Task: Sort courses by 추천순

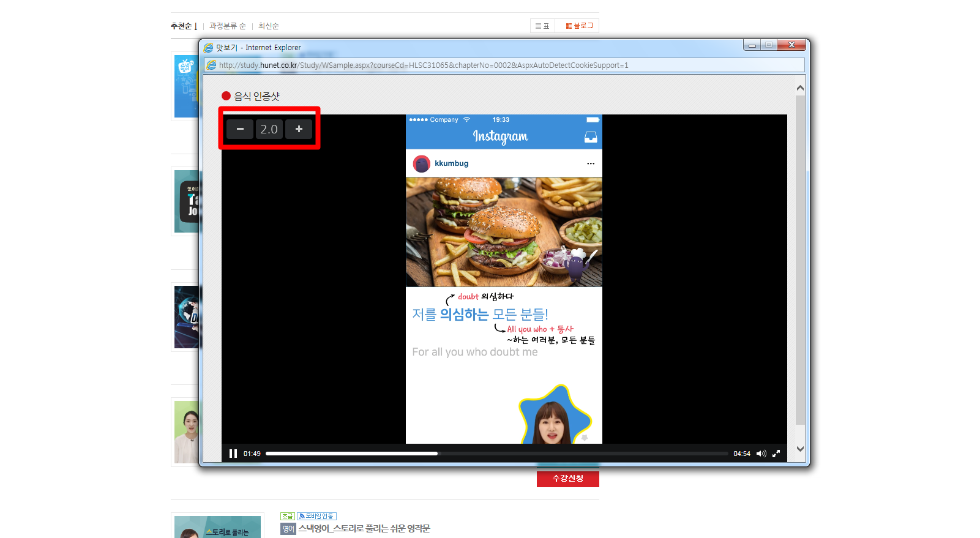Action: (x=184, y=26)
